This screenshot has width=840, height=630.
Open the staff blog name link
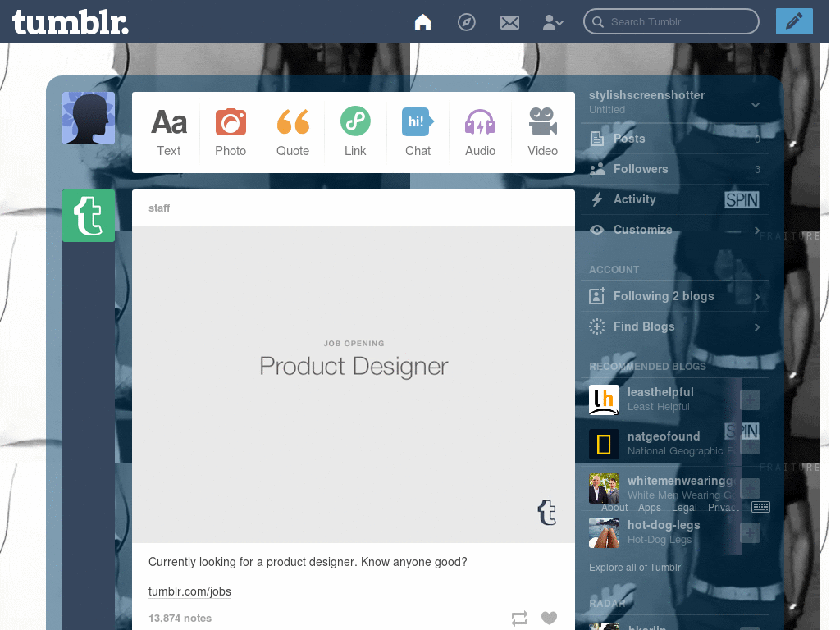coord(159,208)
